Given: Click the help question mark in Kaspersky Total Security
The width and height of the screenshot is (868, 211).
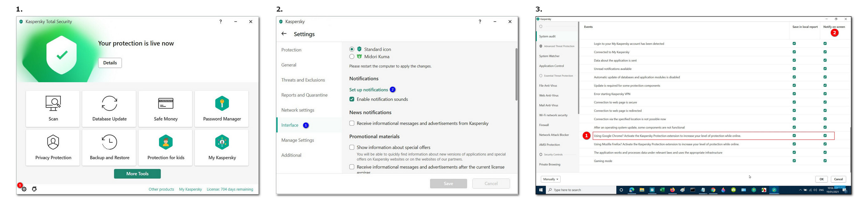Looking at the screenshot, I should point(221,22).
